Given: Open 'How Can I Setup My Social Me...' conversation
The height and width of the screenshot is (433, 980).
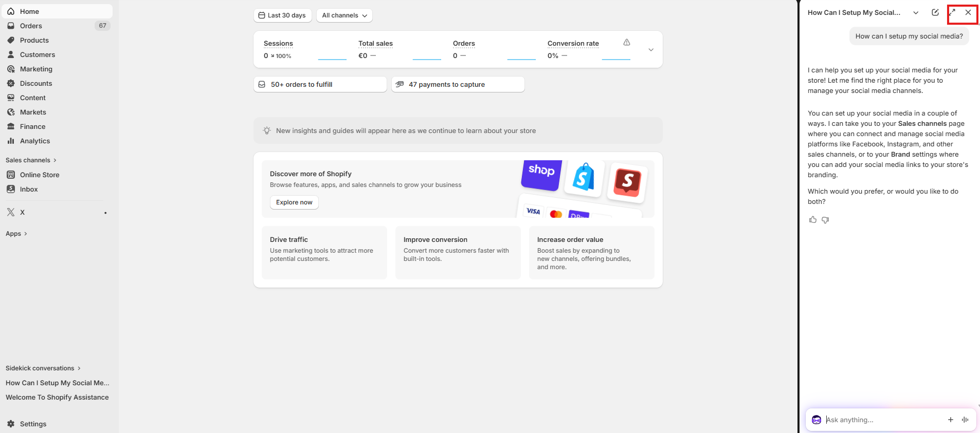Looking at the screenshot, I should point(58,383).
